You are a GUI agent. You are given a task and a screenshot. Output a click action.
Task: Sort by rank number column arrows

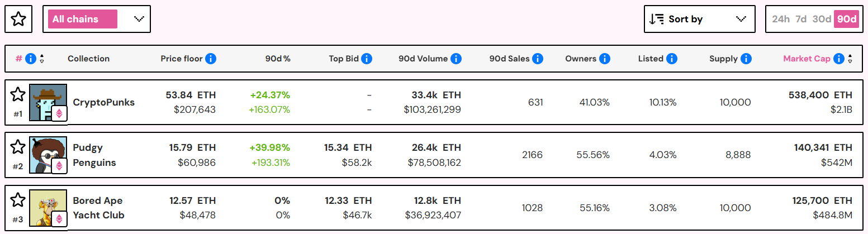click(x=42, y=59)
